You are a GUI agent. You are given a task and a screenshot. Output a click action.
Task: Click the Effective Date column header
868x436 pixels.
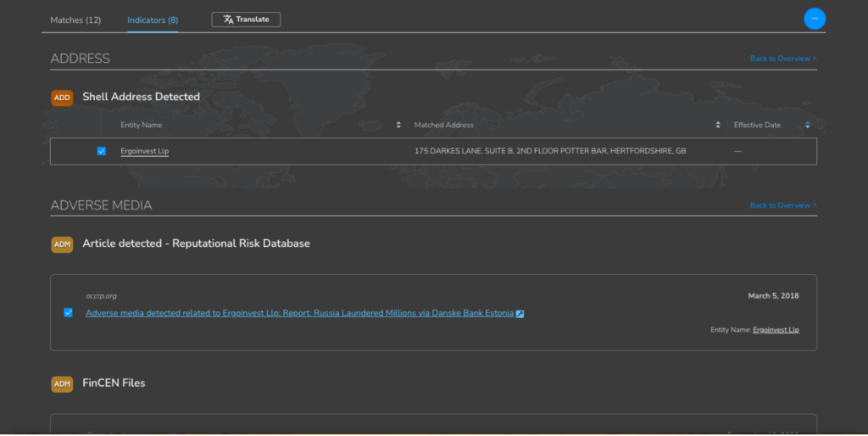point(757,126)
